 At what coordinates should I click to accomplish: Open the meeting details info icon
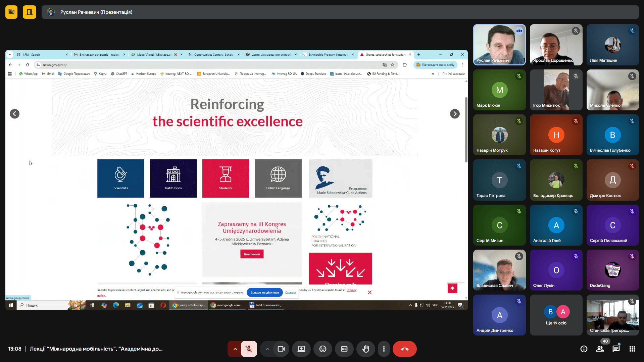coord(584,349)
